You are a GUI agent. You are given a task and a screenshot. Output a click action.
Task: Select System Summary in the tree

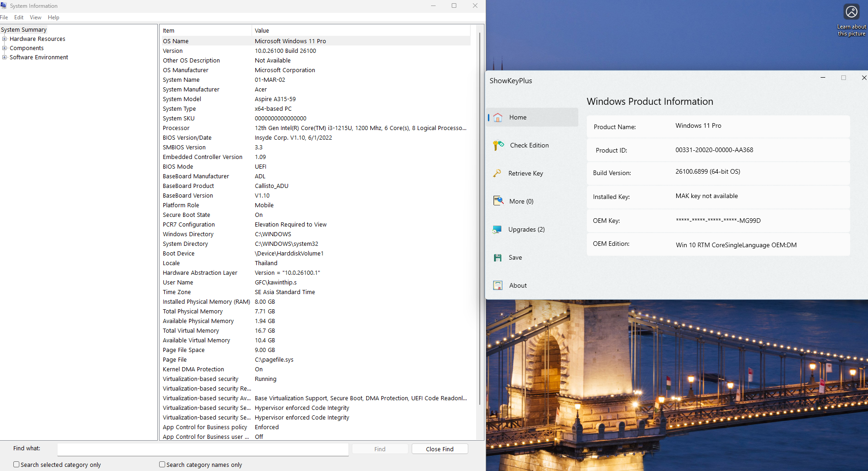coord(24,30)
